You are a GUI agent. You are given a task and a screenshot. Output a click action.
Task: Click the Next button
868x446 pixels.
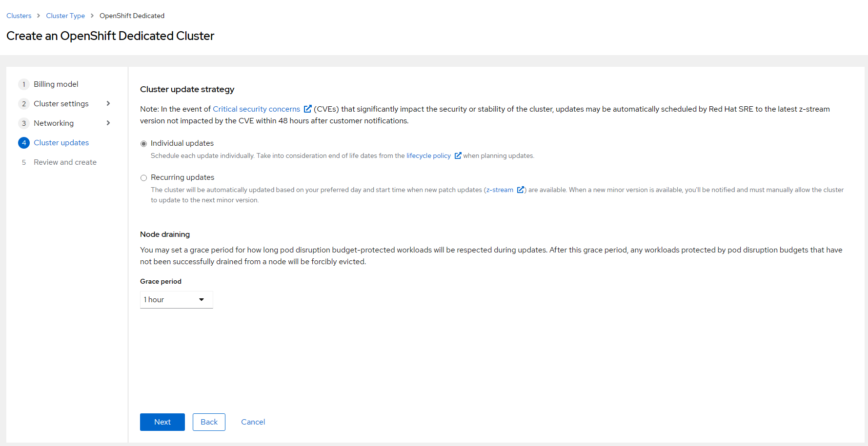[162, 422]
